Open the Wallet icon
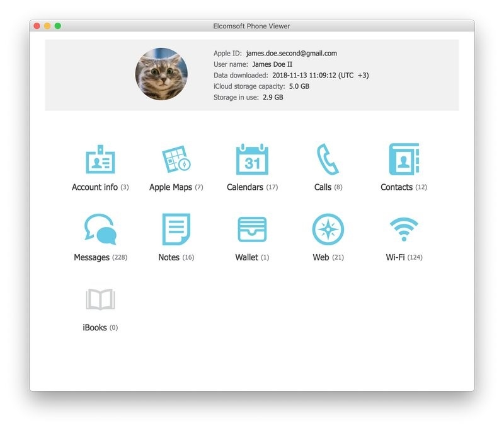Screen dimensions: 504x430 (252, 230)
